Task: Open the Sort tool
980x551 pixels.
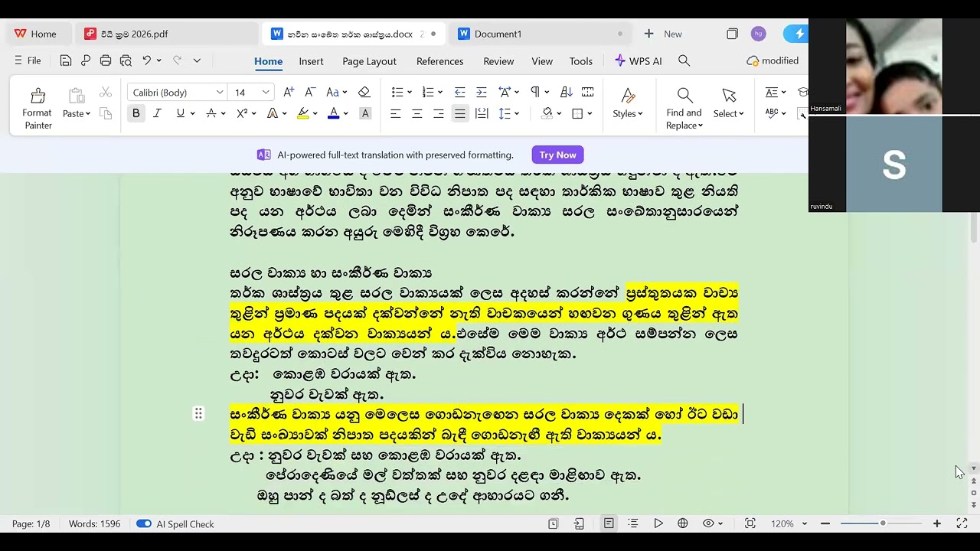Action: [567, 92]
